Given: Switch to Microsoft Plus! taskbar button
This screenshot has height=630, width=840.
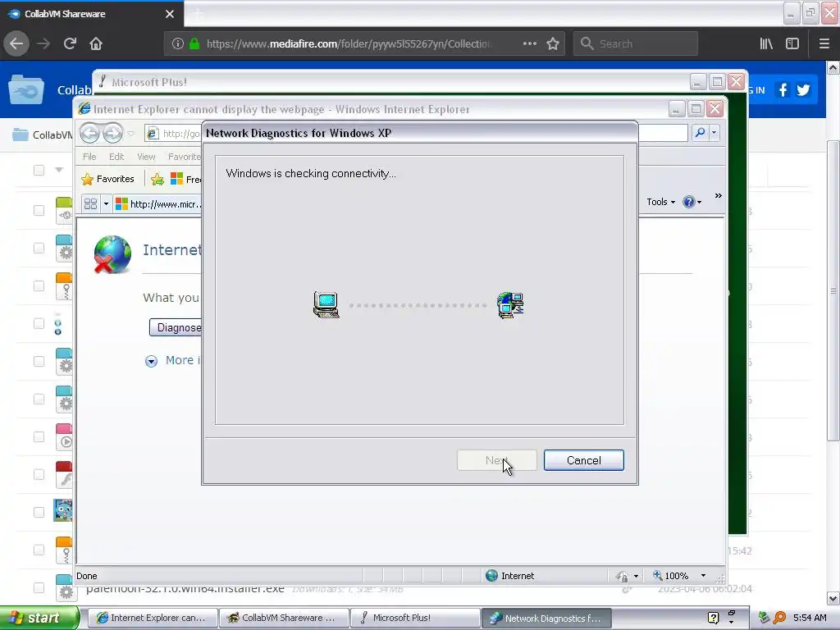Looking at the screenshot, I should click(x=415, y=618).
